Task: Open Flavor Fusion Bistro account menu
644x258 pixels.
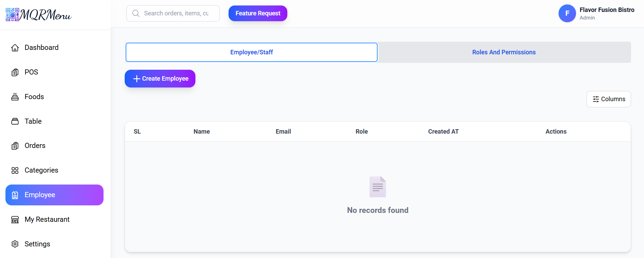Action: (606, 13)
